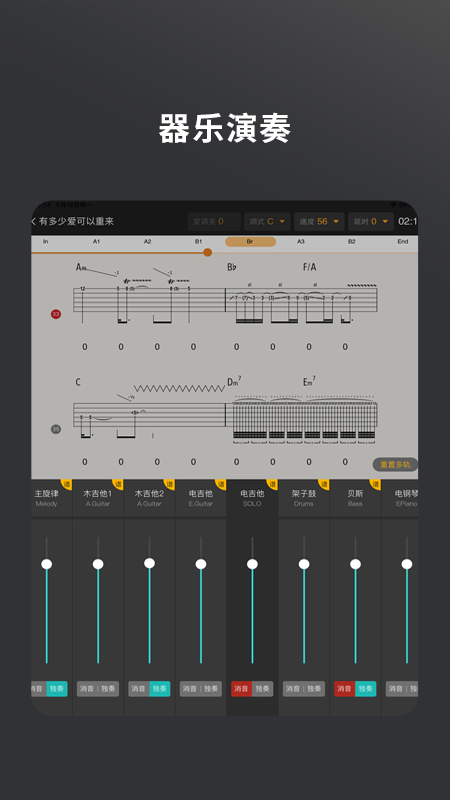
Task: Click the 木吉他1 volume slider knob
Action: tap(98, 564)
